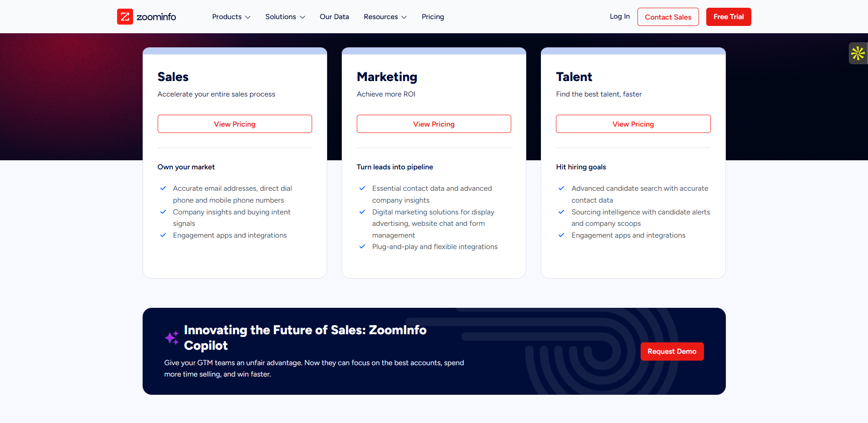Viewport: 868px width, 423px height.
Task: Click checkmark next to Plug-and-play integrations
Action: tap(362, 247)
